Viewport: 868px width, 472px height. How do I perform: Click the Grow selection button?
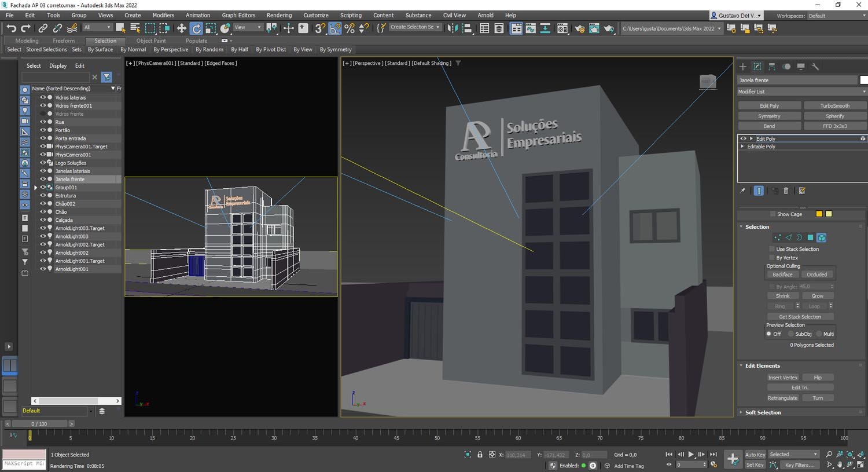(817, 296)
